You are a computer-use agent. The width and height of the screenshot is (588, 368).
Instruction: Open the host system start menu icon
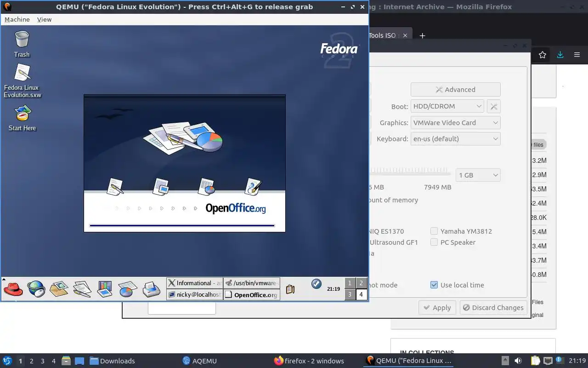pos(7,361)
